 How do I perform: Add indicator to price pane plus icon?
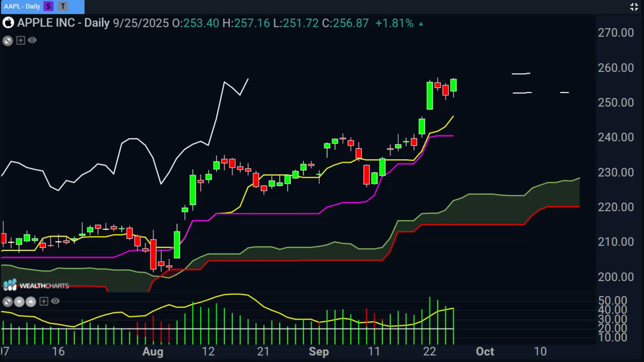tap(20, 41)
